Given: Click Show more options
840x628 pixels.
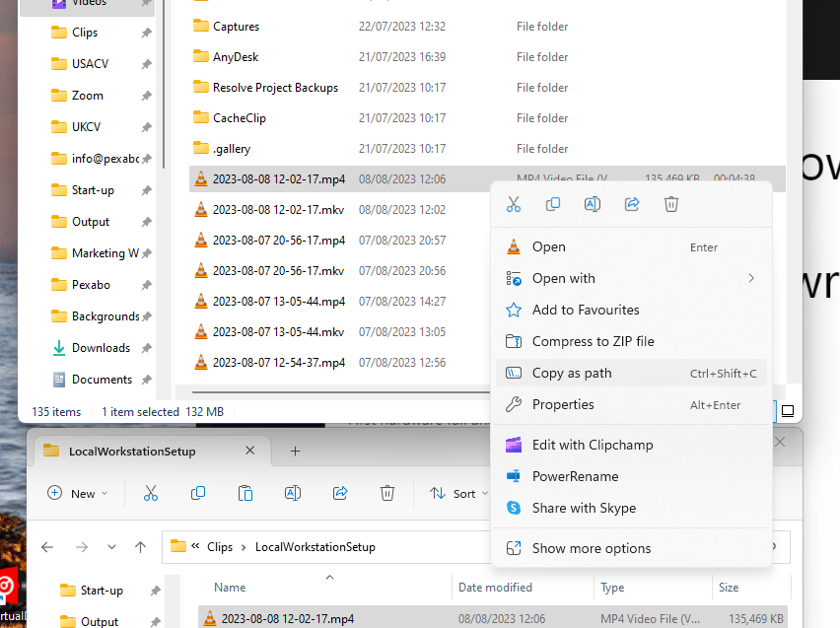Looking at the screenshot, I should point(631,549).
